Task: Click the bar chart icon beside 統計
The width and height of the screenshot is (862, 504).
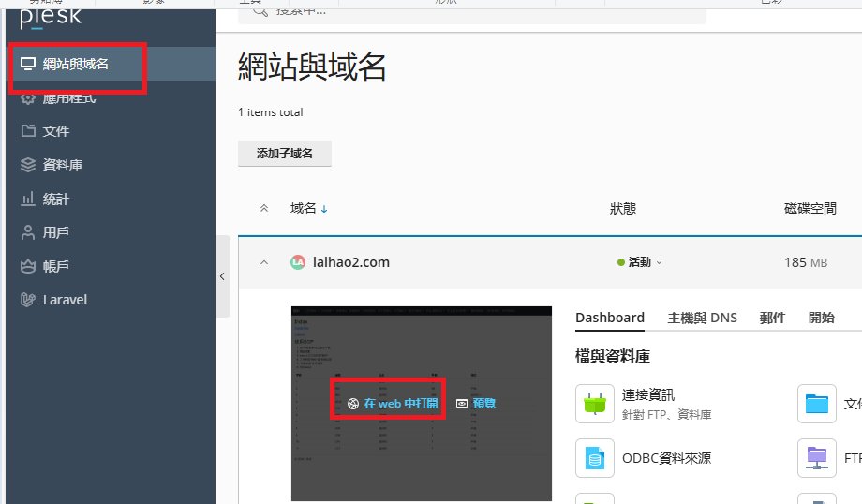Action: (x=28, y=199)
